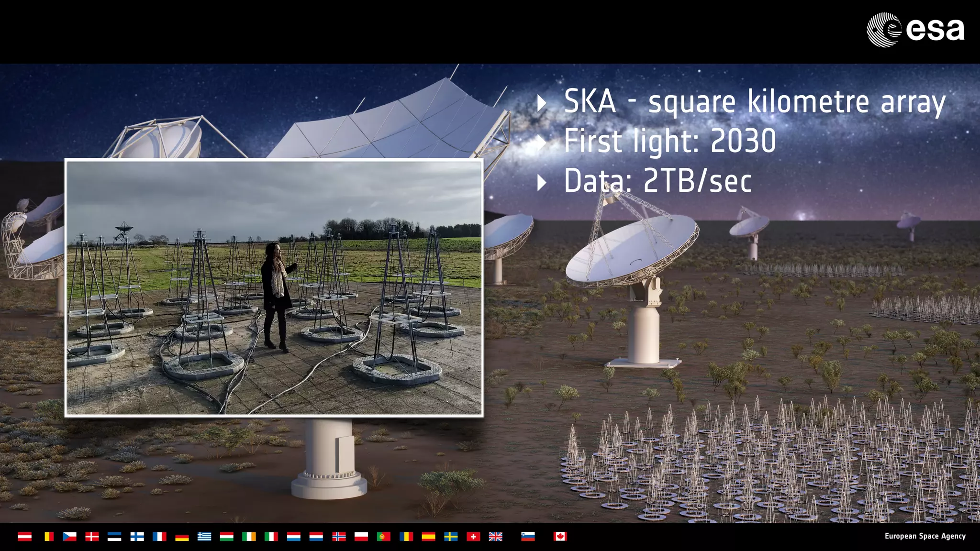This screenshot has height=551, width=980.
Task: Select the Denmark flag icon
Action: click(92, 537)
